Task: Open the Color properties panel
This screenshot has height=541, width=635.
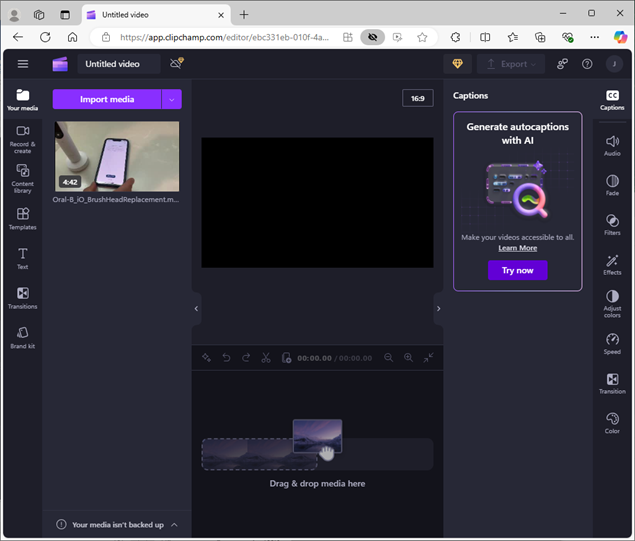Action: (x=612, y=424)
